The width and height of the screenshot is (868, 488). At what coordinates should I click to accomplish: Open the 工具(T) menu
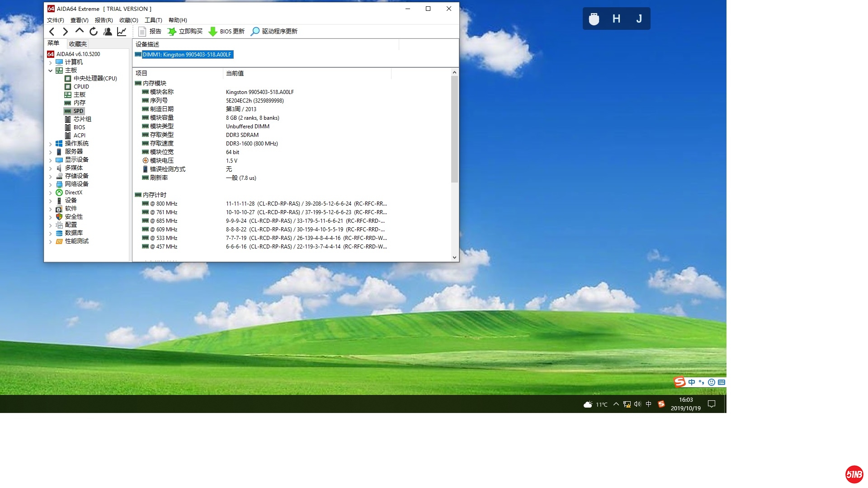[153, 20]
